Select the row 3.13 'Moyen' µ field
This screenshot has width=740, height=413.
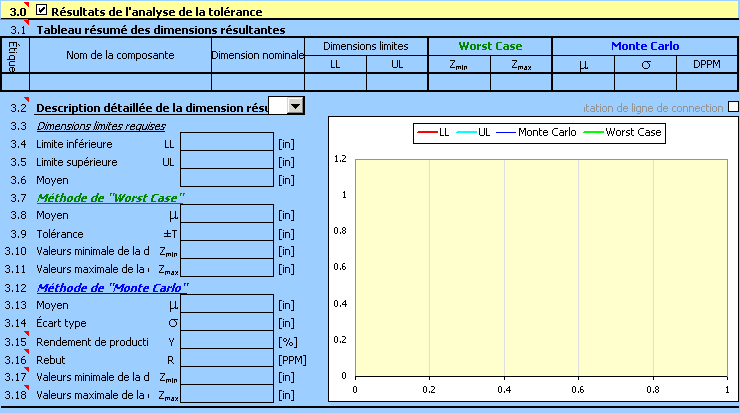click(227, 303)
